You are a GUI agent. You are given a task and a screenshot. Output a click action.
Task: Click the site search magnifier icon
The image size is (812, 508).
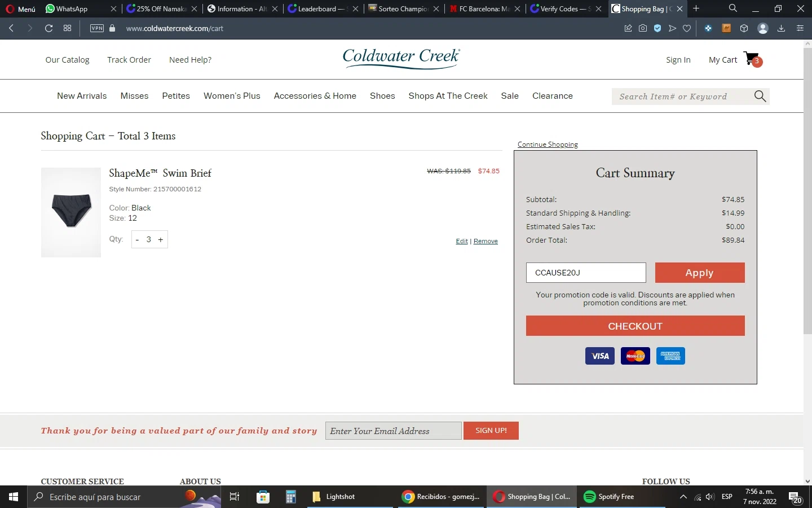[760, 97]
